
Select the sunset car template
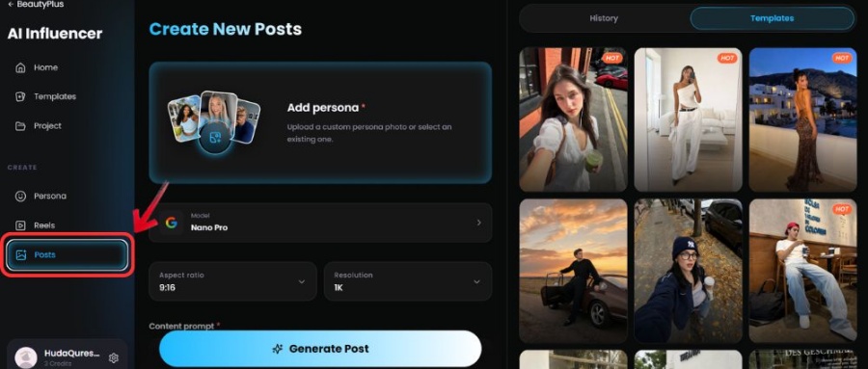click(x=573, y=271)
